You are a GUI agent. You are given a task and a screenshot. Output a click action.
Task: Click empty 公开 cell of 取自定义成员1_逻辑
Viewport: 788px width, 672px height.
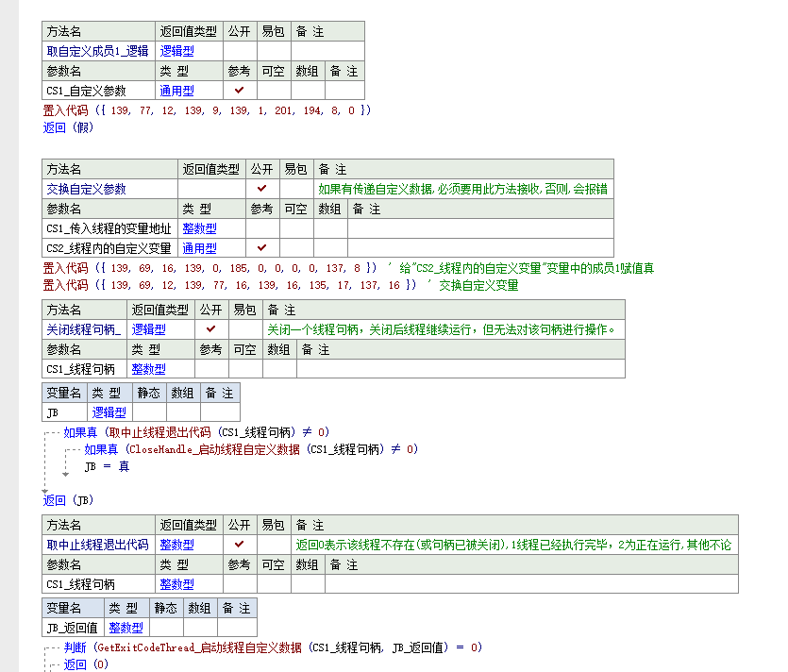click(x=240, y=51)
